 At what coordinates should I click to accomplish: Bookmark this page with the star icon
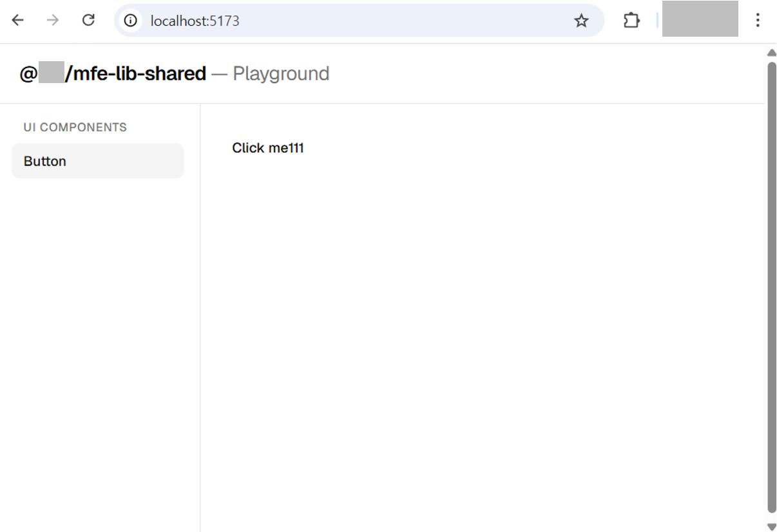(581, 21)
